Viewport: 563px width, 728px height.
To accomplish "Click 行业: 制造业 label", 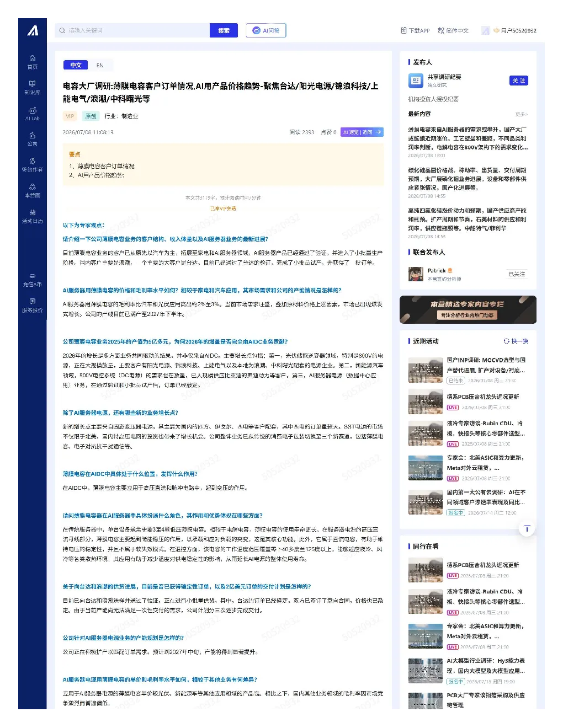I will [x=121, y=116].
